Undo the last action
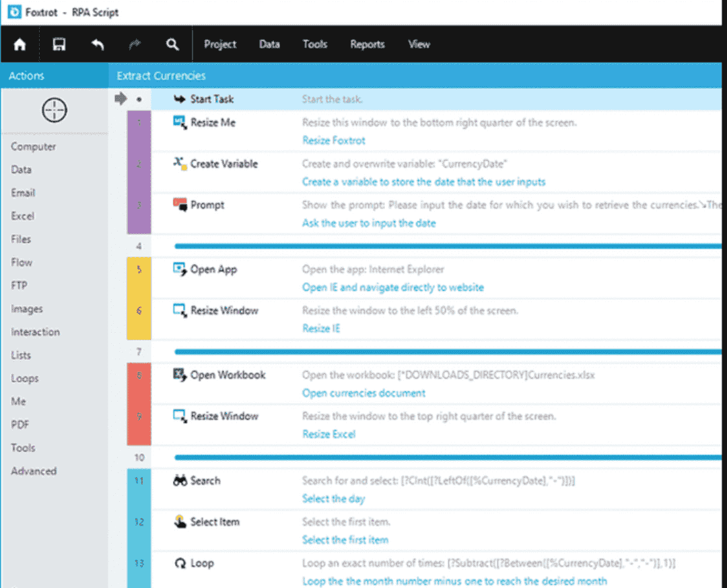 (97, 44)
